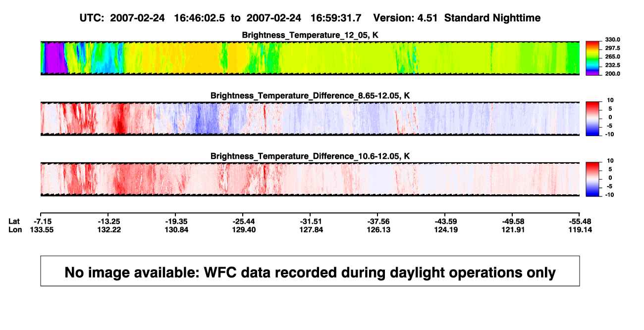
Task: Click the start time '16:46:02.5'
Action: click(x=200, y=18)
